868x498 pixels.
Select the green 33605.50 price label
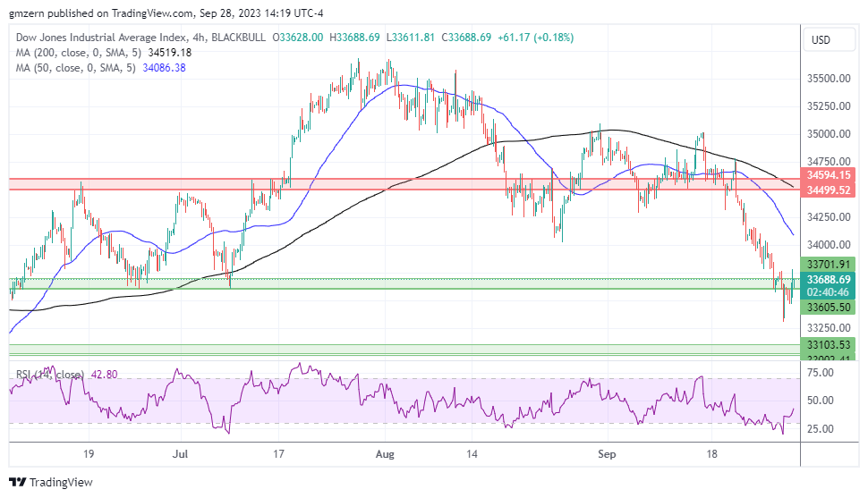pyautogui.click(x=827, y=308)
